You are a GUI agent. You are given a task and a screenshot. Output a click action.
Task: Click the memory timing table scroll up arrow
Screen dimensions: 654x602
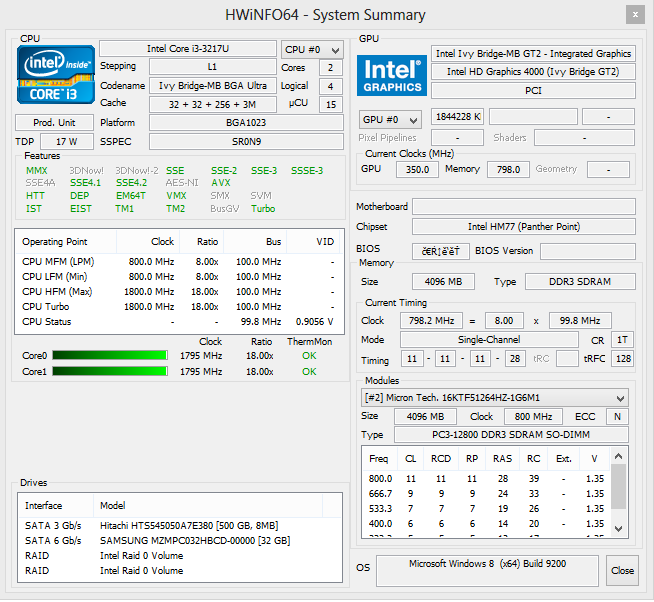[x=619, y=456]
